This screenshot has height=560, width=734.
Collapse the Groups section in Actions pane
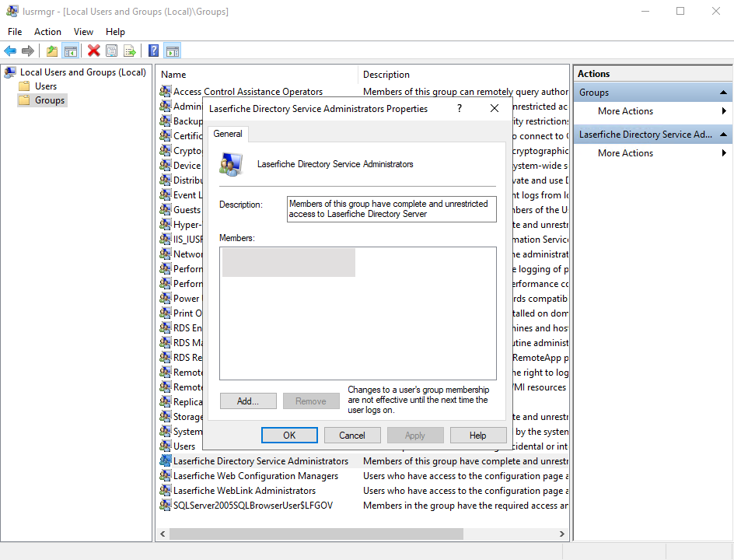pyautogui.click(x=723, y=93)
